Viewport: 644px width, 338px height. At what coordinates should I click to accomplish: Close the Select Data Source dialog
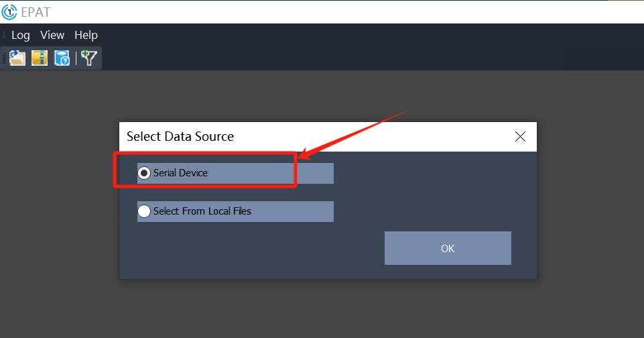(x=520, y=137)
